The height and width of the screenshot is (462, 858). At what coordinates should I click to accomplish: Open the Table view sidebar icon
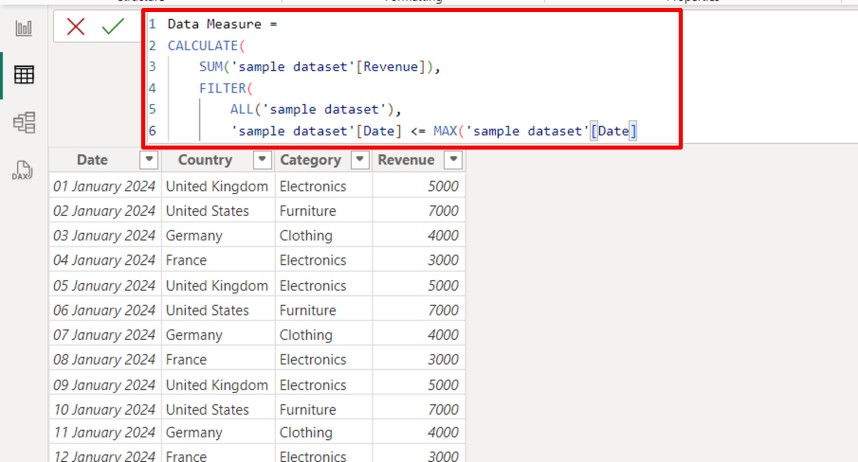(x=23, y=75)
